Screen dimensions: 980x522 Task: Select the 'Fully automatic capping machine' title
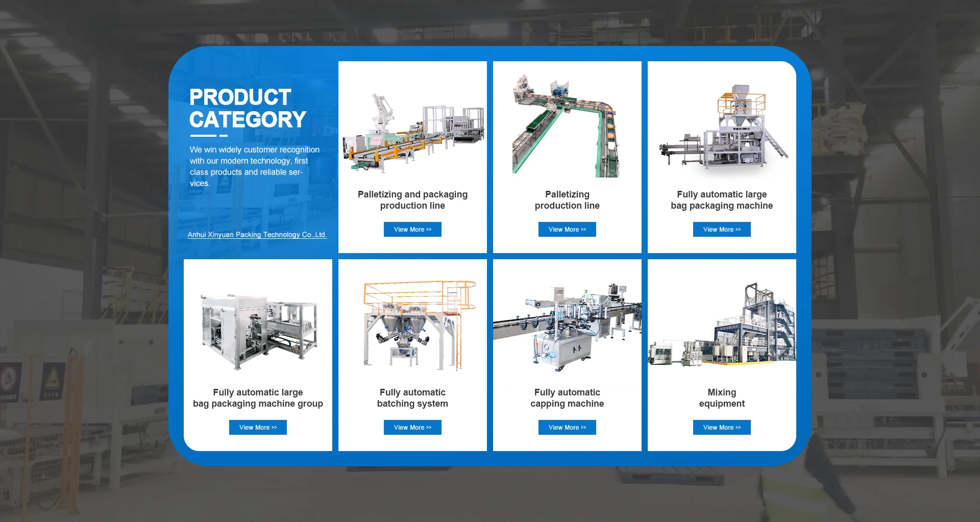tap(567, 398)
